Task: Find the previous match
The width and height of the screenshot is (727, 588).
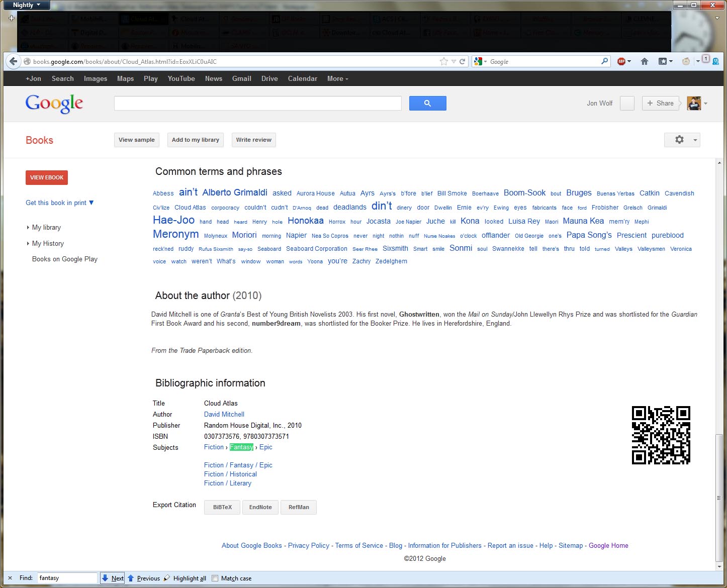Action: [144, 578]
